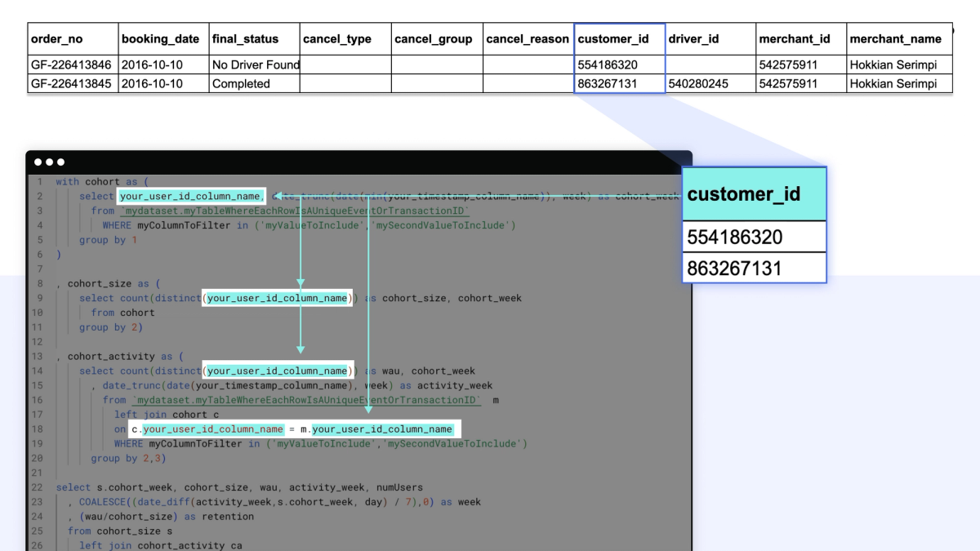
Task: Select order GF-226413846 in the table
Action: point(71,64)
